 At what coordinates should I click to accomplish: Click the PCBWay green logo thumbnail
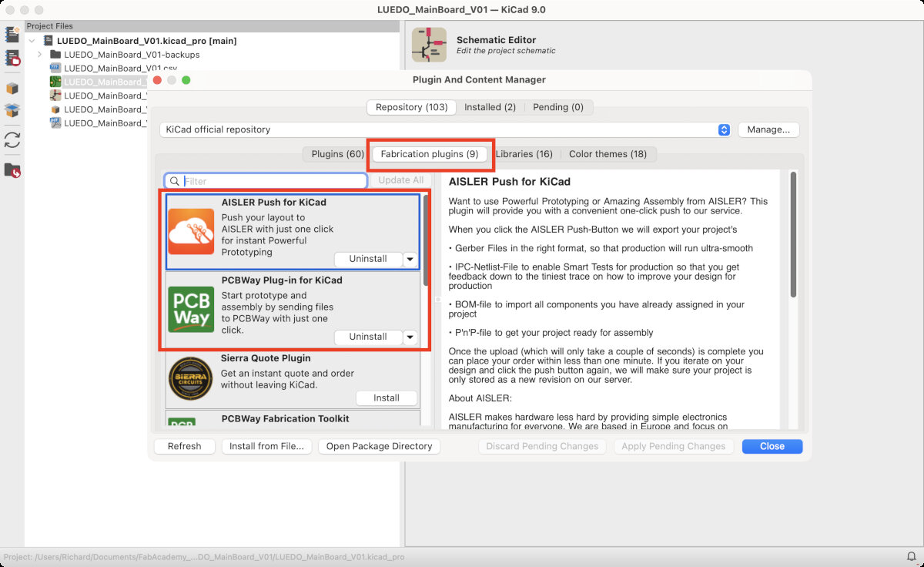click(191, 309)
